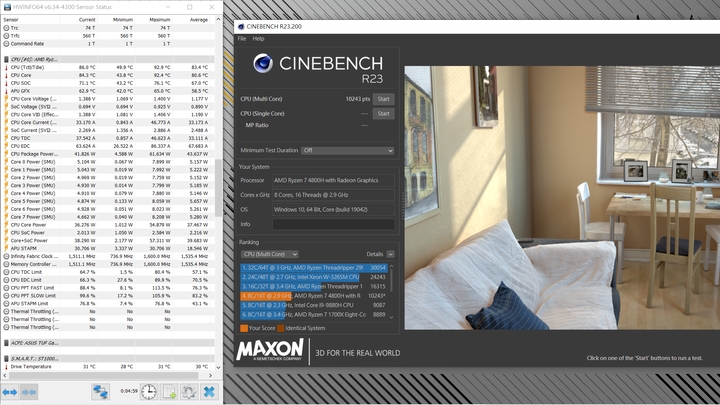Select ranking row 6 AMD Ryzen 7 1700X
The width and height of the screenshot is (720, 405).
[314, 315]
